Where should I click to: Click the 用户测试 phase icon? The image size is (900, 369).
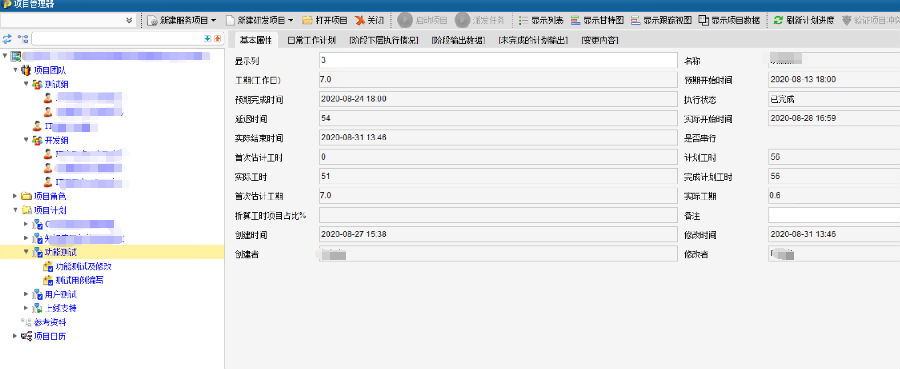pyautogui.click(x=37, y=294)
